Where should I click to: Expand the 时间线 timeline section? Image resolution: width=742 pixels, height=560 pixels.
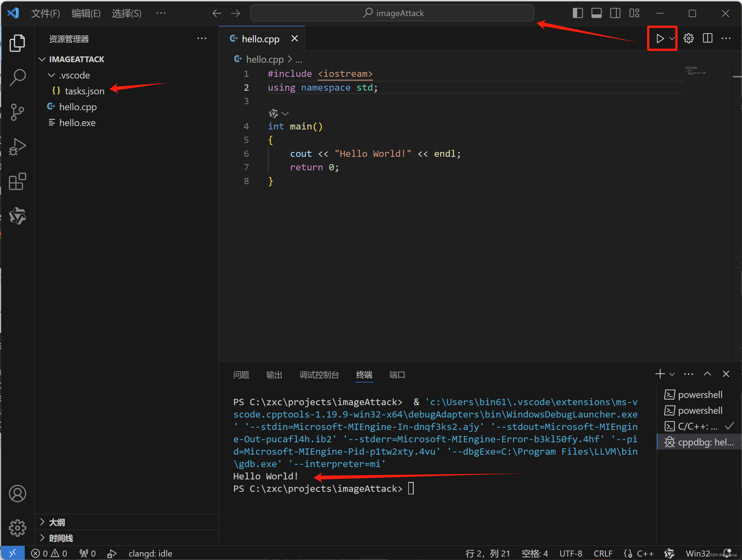pyautogui.click(x=127, y=538)
